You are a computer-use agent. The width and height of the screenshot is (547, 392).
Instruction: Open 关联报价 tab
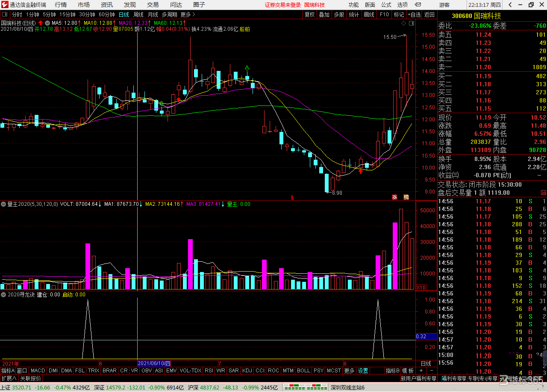pyautogui.click(x=31, y=378)
